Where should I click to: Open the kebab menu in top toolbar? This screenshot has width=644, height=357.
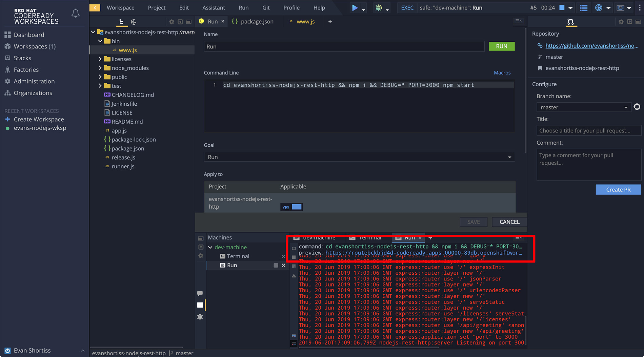point(639,7)
